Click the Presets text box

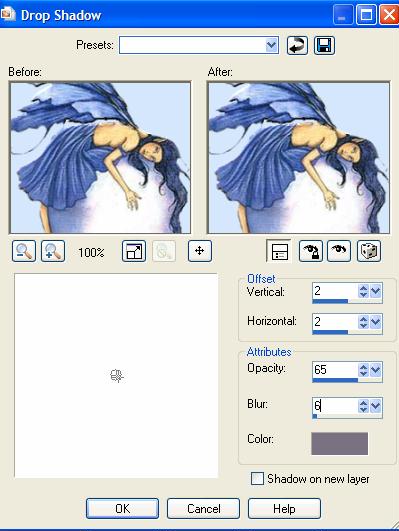tap(192, 45)
